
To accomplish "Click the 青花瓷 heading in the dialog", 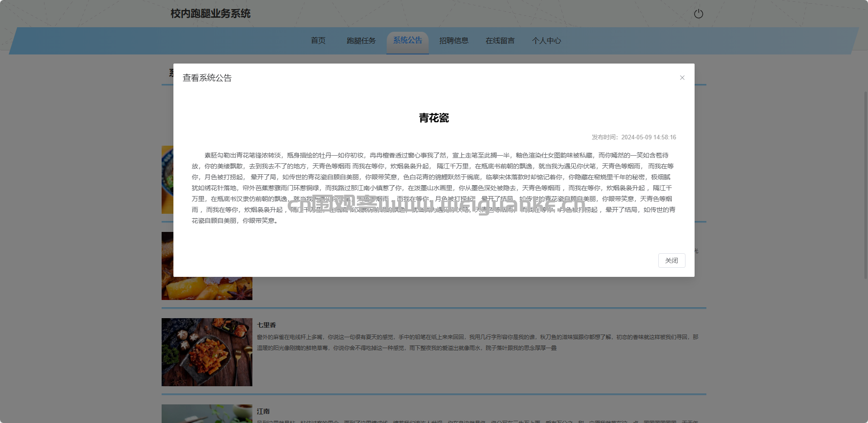I will 434,118.
